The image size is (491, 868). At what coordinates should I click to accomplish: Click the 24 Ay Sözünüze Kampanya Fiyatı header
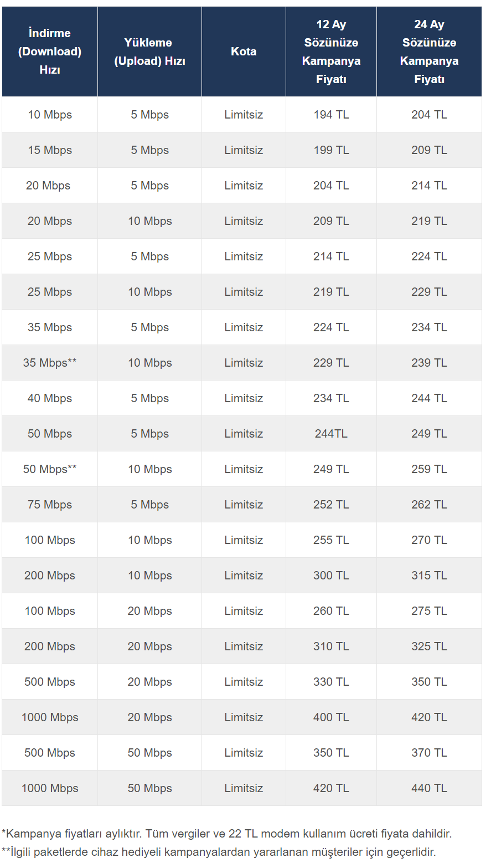(x=429, y=52)
